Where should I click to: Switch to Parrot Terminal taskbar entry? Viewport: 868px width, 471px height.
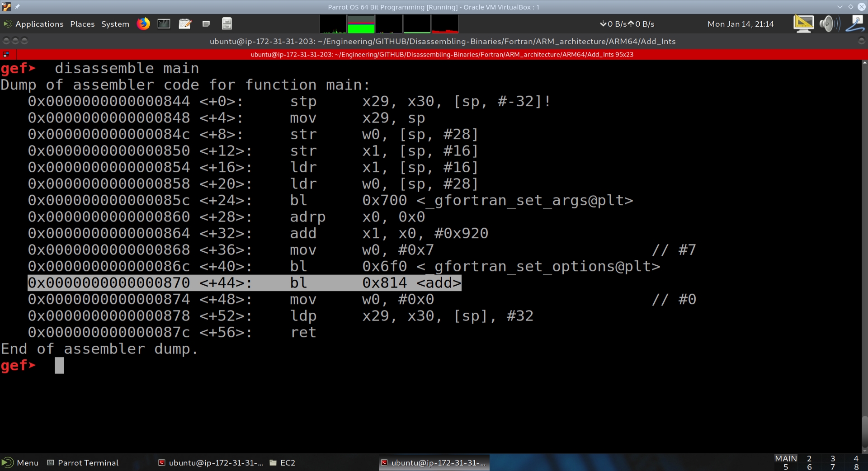pos(83,462)
